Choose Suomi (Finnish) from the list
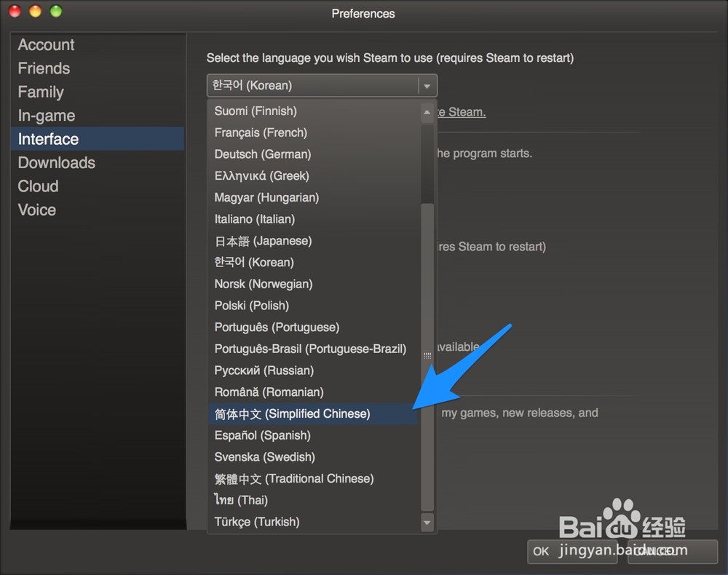Screen dimensions: 728x575 [x=314, y=111]
